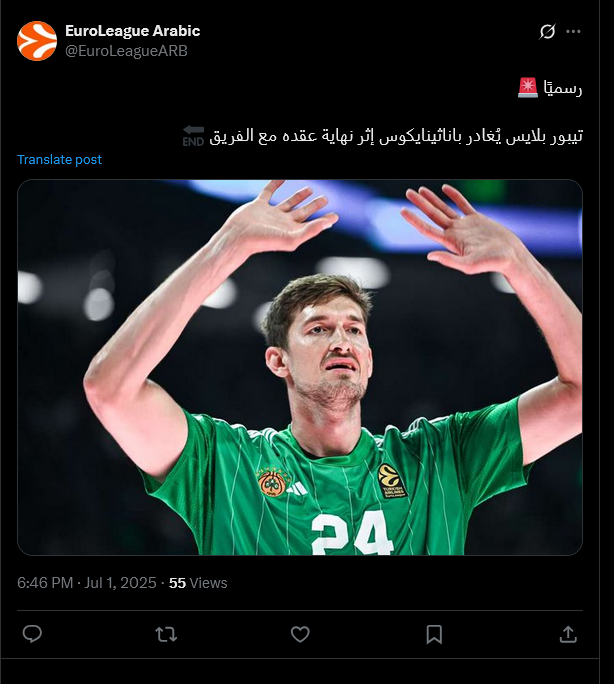Bookmark this post
614x684 pixels.
[x=434, y=634]
